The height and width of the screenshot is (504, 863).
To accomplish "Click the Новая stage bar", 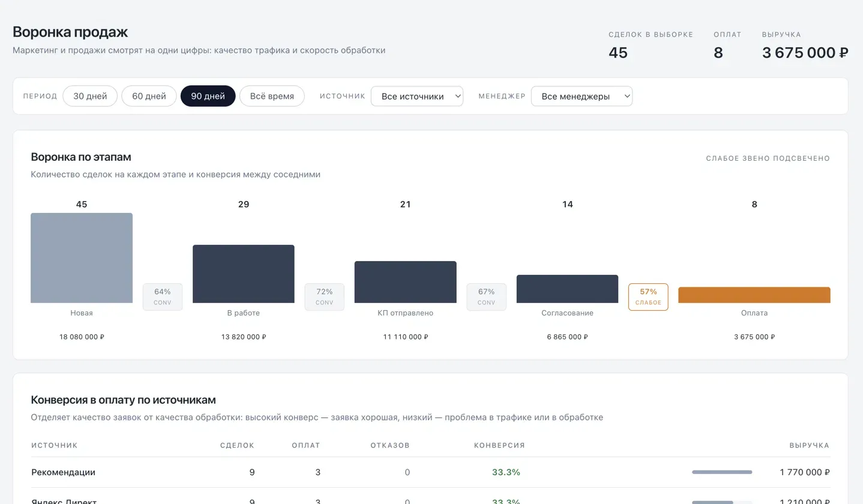I will (82, 258).
